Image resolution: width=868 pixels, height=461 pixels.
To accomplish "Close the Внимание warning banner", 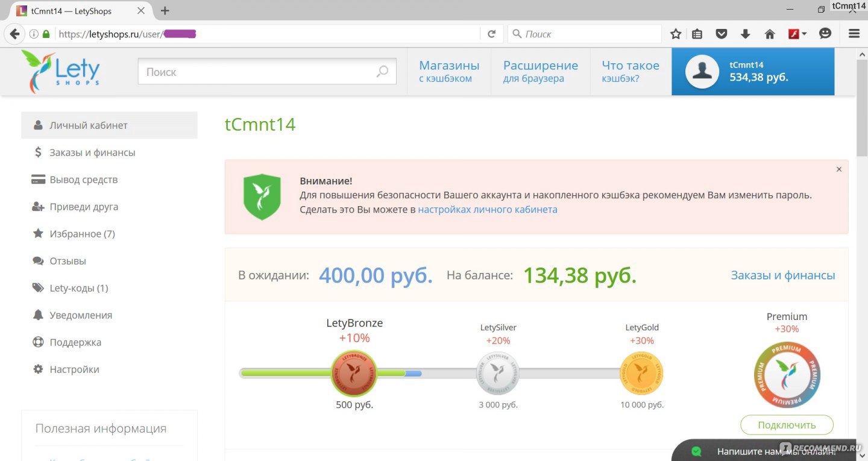I will [x=838, y=169].
